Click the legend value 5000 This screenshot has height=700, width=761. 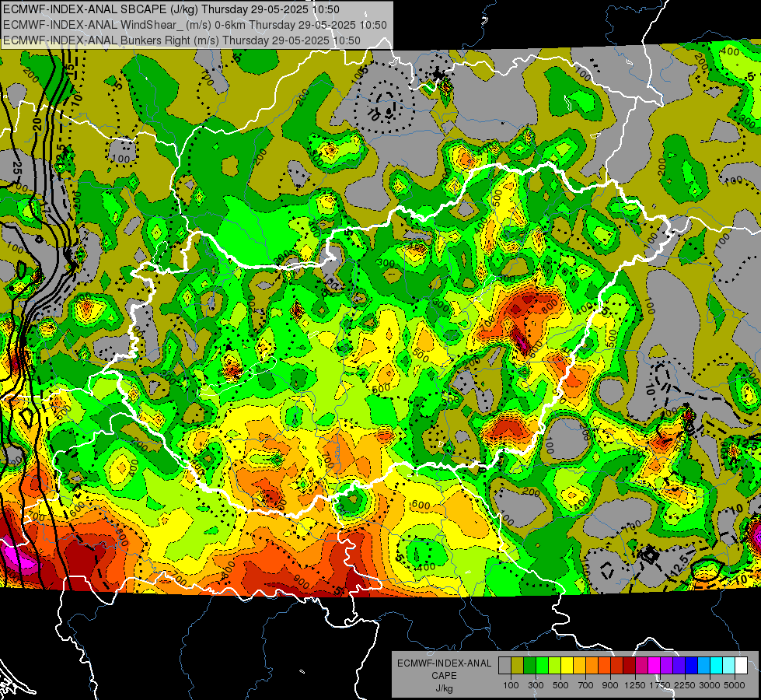pos(735,685)
